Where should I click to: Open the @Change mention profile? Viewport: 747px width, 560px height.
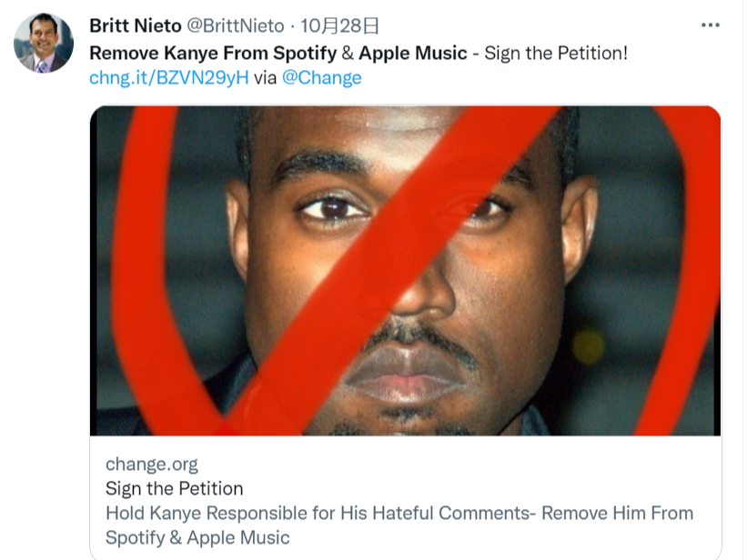pos(321,77)
